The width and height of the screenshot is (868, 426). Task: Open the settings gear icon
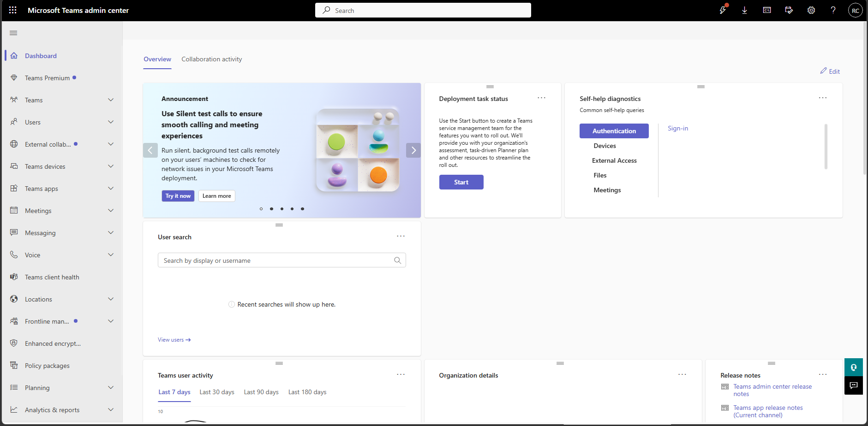pyautogui.click(x=811, y=10)
